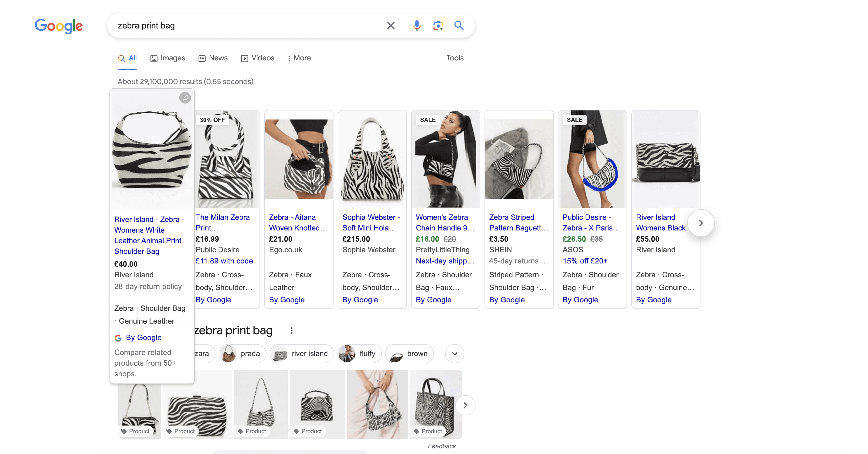868x454 pixels.
Task: Filter images by fluffy chip
Action: [x=360, y=353]
